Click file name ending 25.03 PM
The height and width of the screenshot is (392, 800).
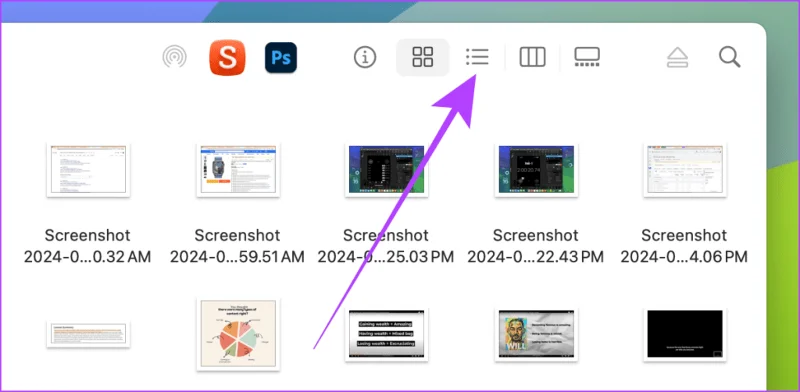tap(386, 246)
